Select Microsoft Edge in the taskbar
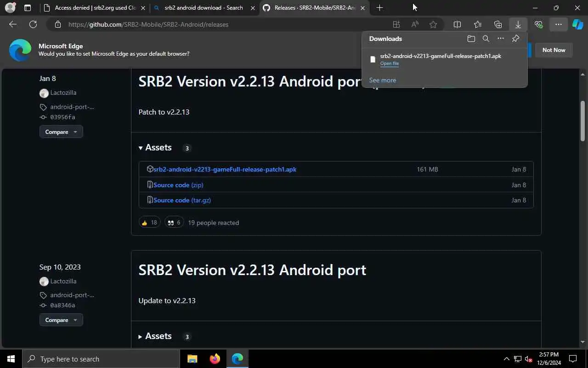Viewport: 588px width, 368px height. pos(237,359)
